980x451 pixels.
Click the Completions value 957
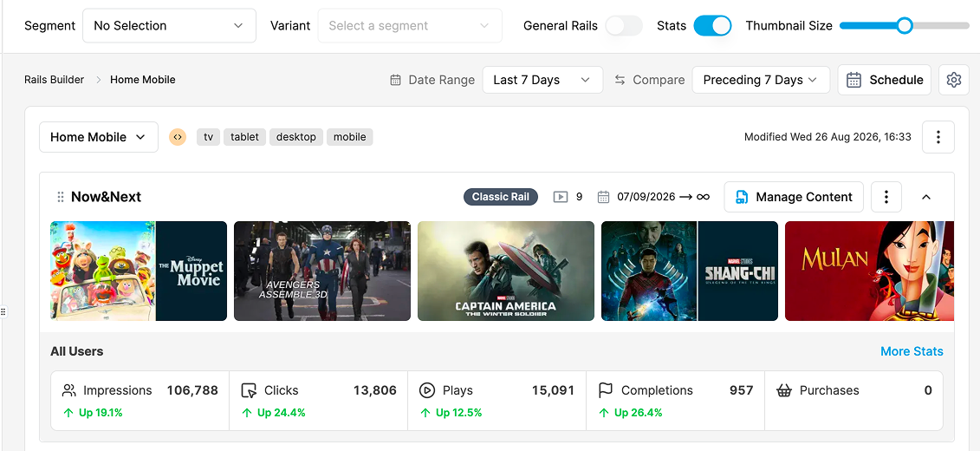[x=741, y=390]
